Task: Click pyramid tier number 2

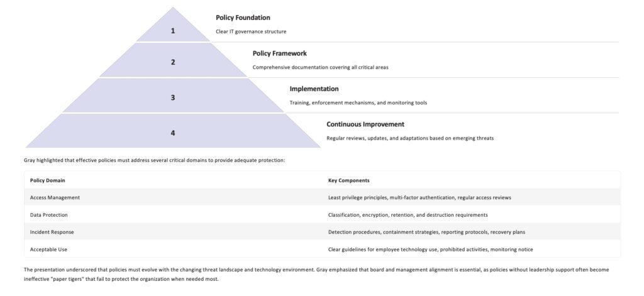Action: (x=173, y=62)
